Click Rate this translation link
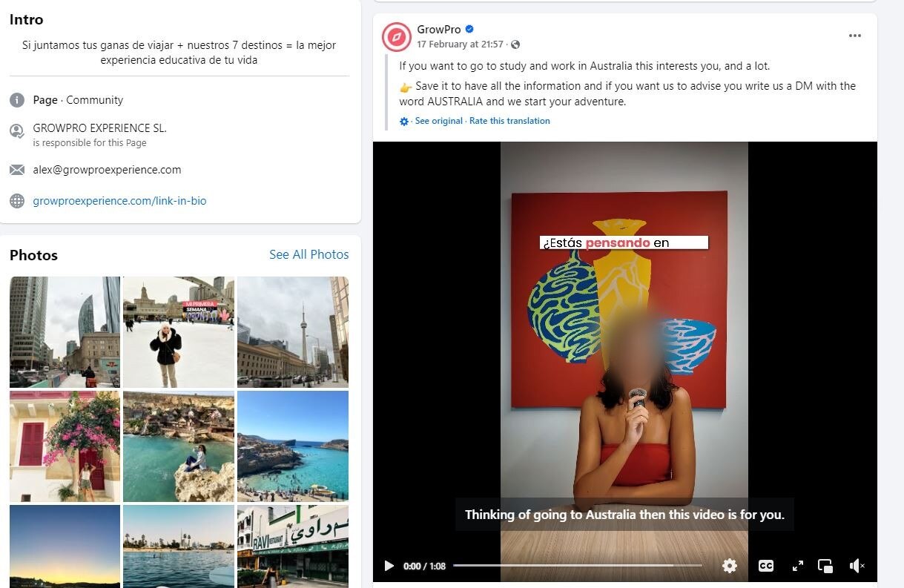 tap(509, 121)
